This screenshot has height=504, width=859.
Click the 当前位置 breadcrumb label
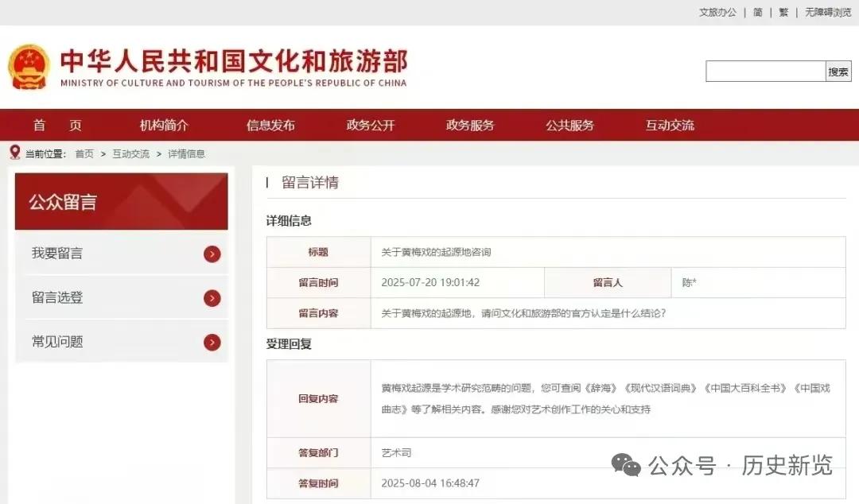45,154
